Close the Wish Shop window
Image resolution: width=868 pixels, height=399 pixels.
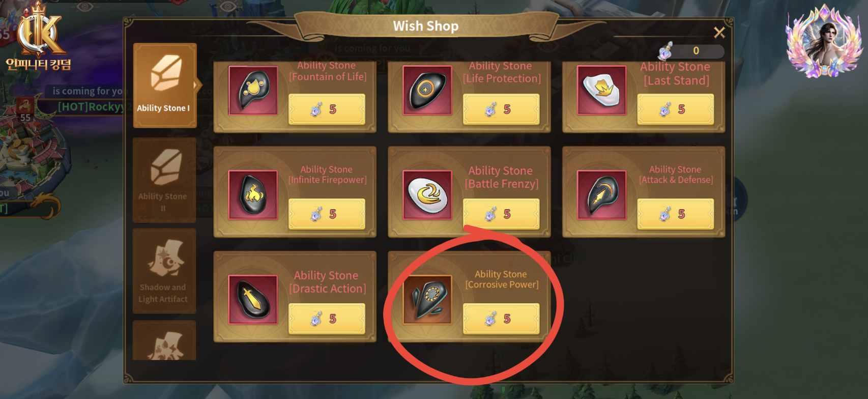coord(719,33)
